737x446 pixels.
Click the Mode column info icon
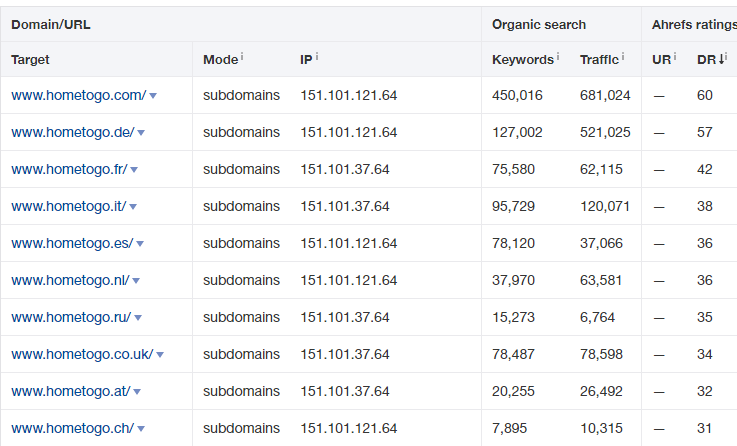coord(242,57)
